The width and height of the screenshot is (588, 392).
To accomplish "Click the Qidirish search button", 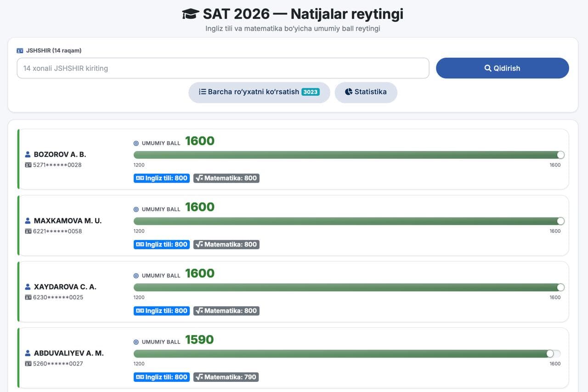I will click(502, 68).
